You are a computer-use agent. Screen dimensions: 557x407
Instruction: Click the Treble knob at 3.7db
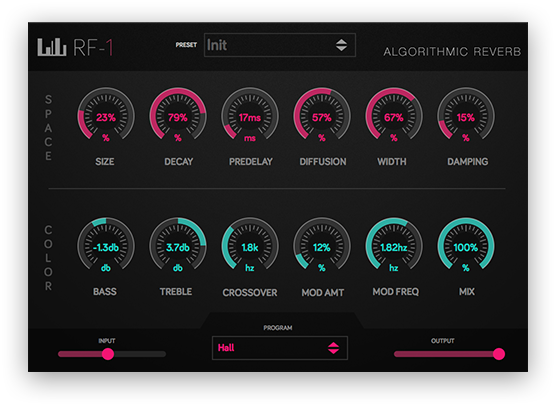[178, 245]
